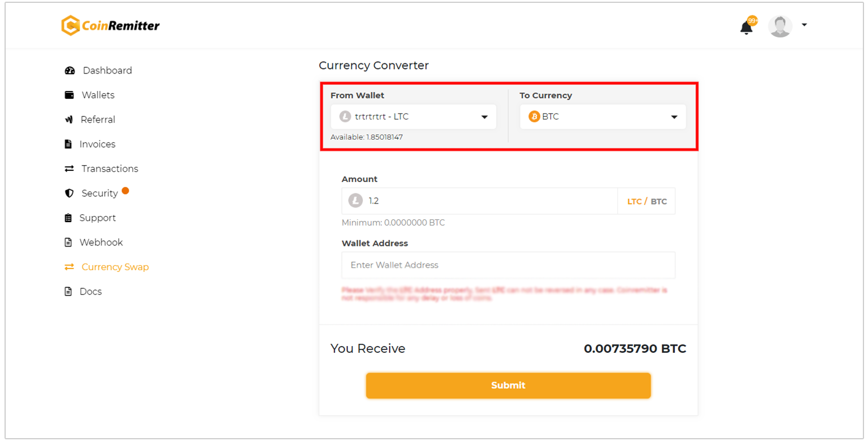Go to the Transactions page
Screen dimensions: 868x441
pyautogui.click(x=101, y=168)
